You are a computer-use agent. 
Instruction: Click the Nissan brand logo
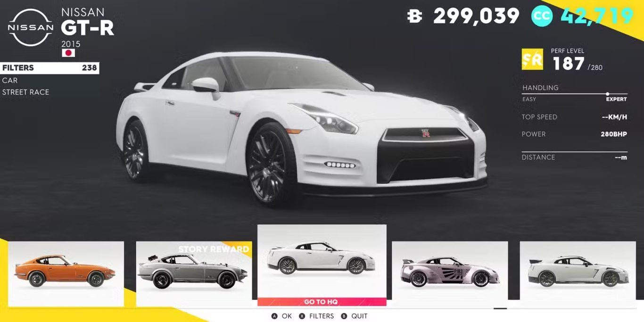tap(31, 27)
